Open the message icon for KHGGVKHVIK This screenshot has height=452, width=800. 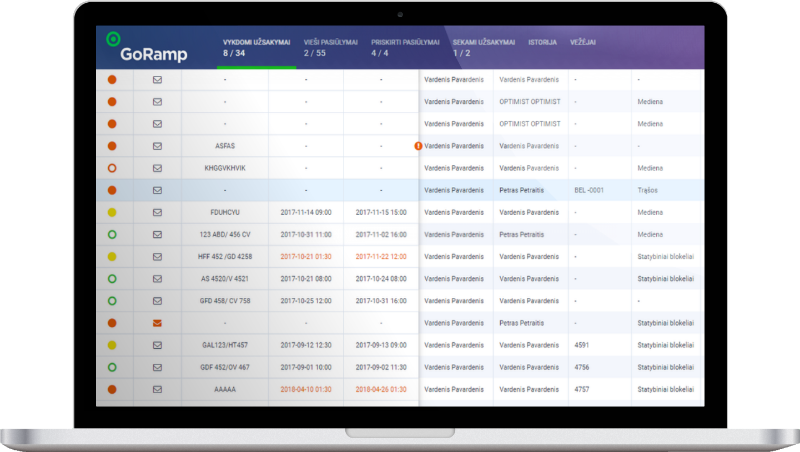click(x=157, y=168)
